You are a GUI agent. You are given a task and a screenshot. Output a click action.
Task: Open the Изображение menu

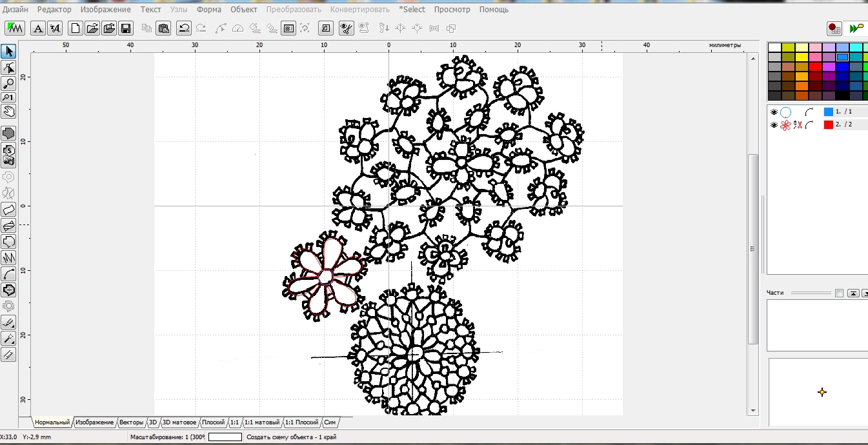[105, 10]
